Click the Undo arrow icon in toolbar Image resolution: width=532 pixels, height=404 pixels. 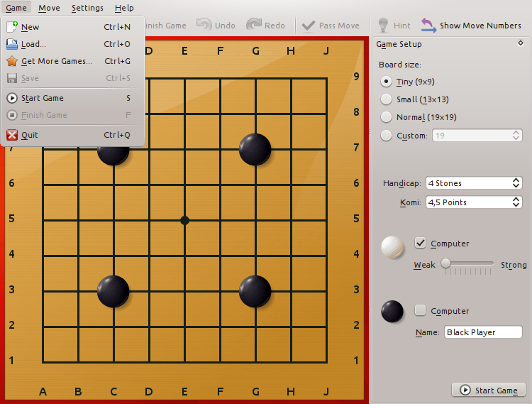[204, 25]
